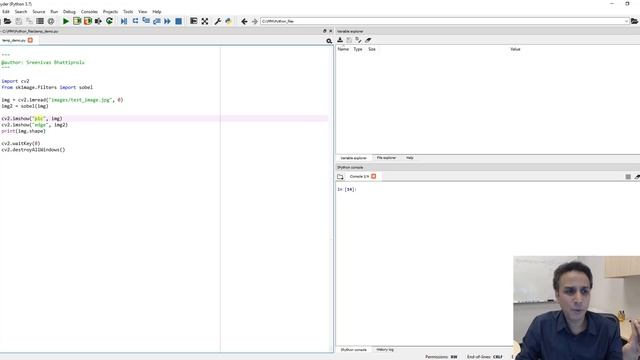Toggle fullscreen mode with arrows icon
This screenshot has height=360, width=640.
pos(204,21)
